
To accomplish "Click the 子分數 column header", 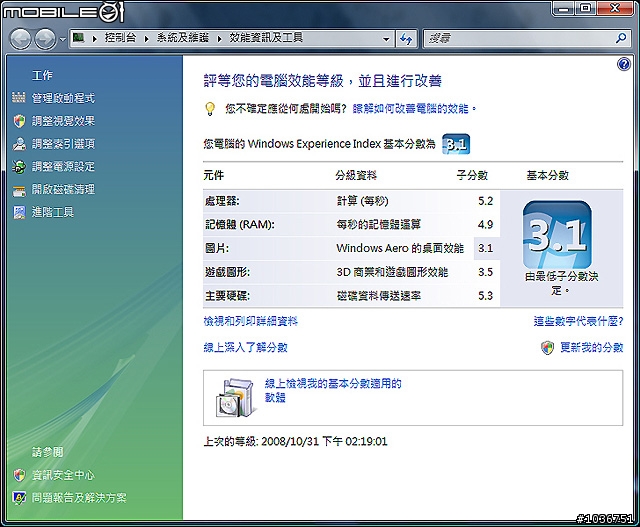I will pyautogui.click(x=472, y=176).
